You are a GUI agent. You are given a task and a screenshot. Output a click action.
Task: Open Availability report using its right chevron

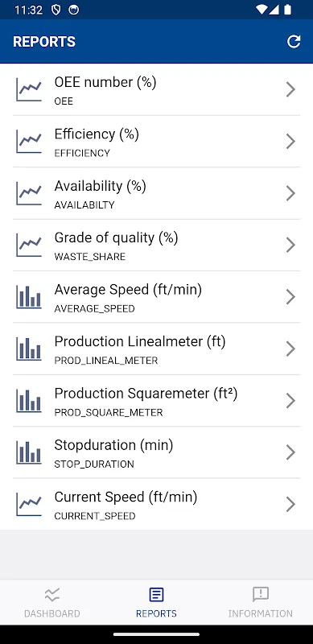click(290, 193)
